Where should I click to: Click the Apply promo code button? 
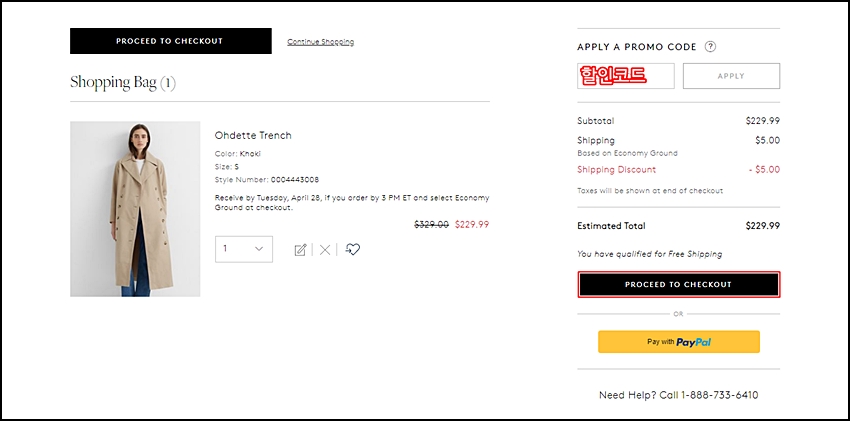click(731, 76)
